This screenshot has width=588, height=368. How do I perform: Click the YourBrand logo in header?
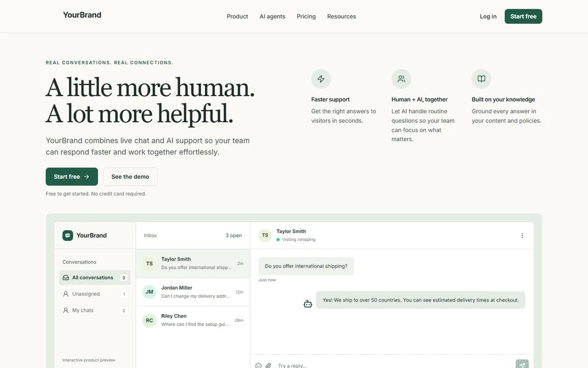[82, 15]
